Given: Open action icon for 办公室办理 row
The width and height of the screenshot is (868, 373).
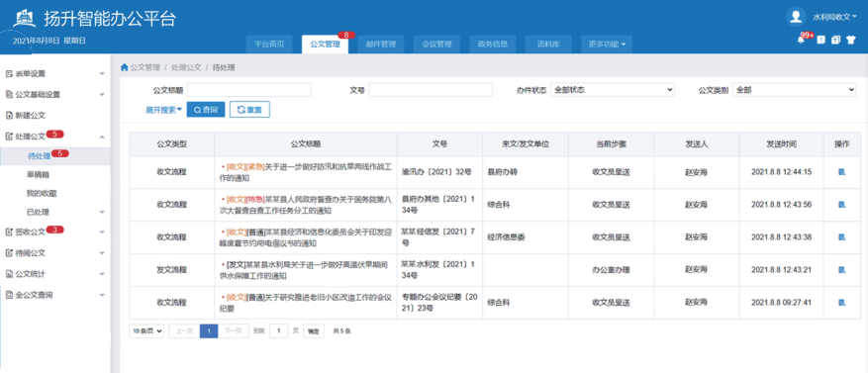Looking at the screenshot, I should 842,269.
